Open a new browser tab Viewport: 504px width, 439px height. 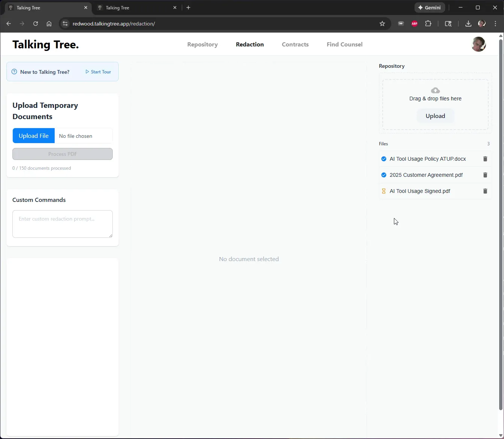[x=188, y=7]
